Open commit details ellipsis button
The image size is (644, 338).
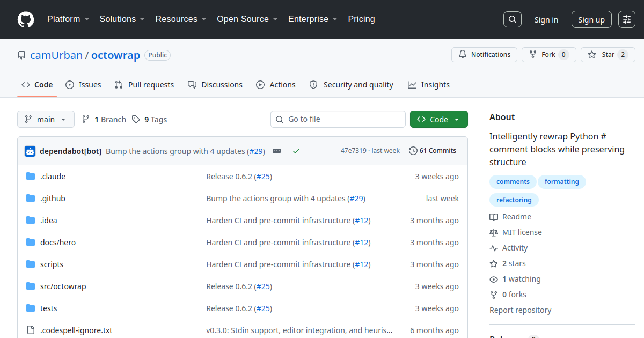277,151
